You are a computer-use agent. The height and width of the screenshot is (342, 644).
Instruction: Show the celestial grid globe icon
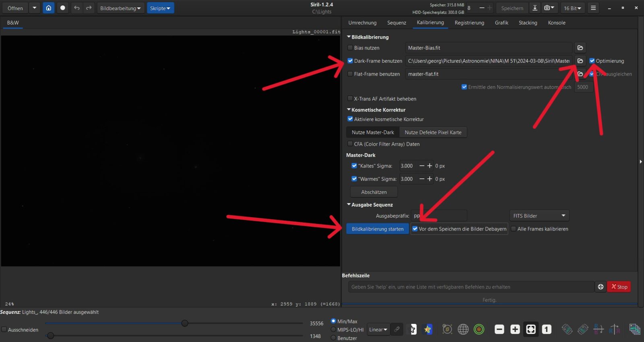[463, 330]
